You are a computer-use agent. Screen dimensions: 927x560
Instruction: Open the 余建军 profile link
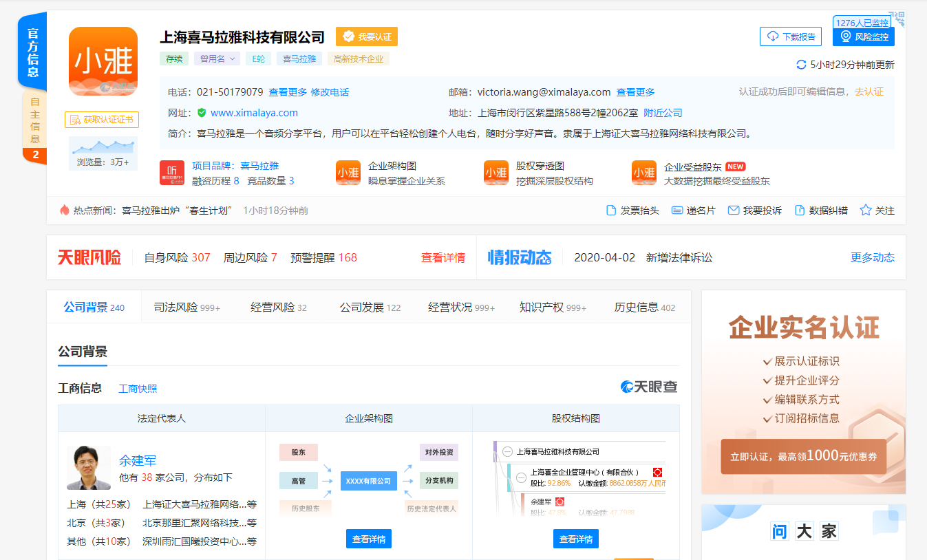point(138,460)
